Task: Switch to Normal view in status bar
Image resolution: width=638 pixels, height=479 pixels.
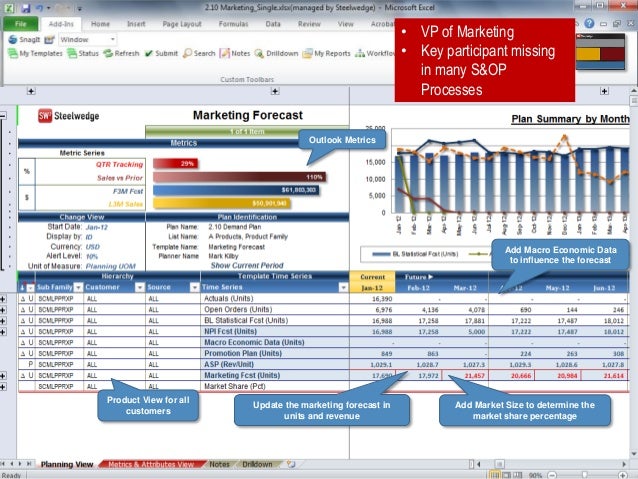Action: (x=494, y=475)
